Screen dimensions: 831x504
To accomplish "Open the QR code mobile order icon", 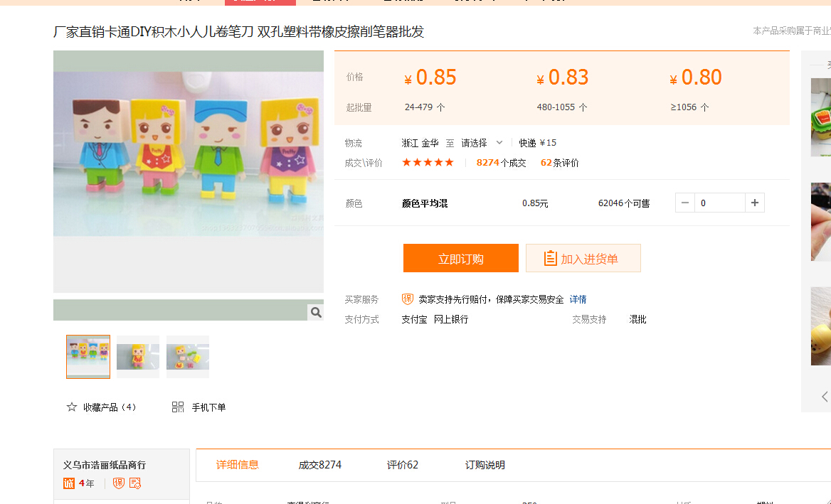I will (178, 407).
